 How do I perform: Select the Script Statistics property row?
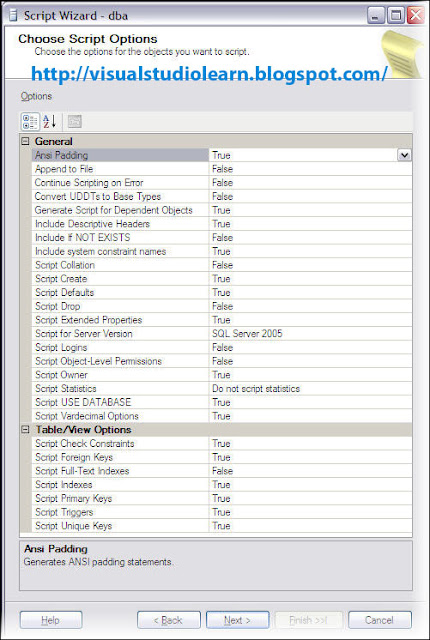click(x=222, y=389)
